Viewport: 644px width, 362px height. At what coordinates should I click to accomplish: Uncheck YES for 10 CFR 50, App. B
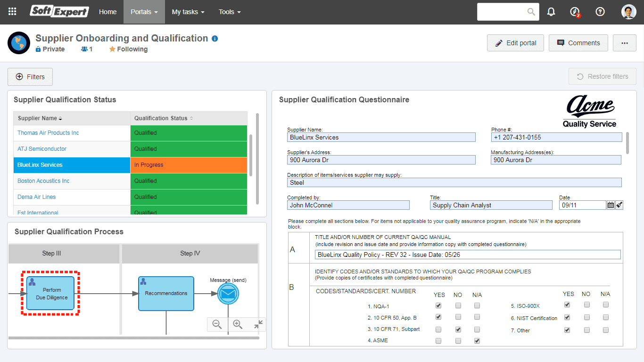click(439, 317)
